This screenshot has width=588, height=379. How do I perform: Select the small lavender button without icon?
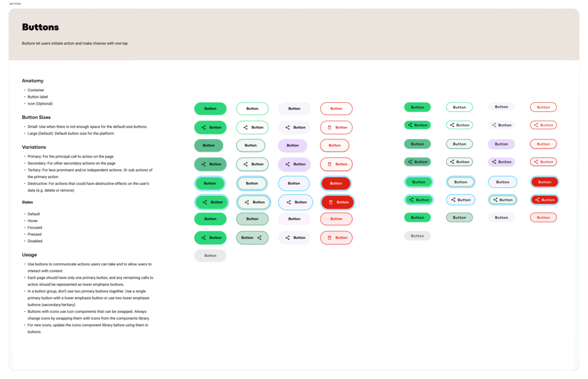(501, 144)
